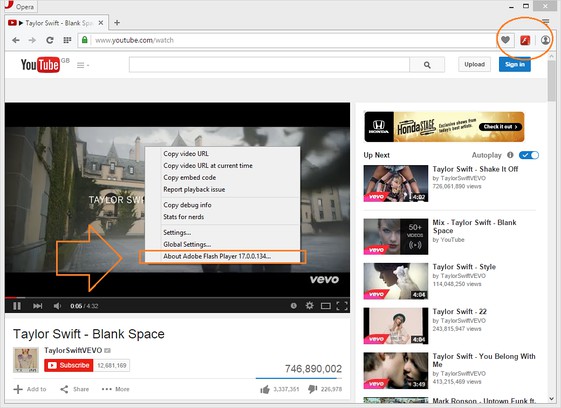561x408 pixels.
Task: Open Taylor Swift - Style title link
Action: 464,267
